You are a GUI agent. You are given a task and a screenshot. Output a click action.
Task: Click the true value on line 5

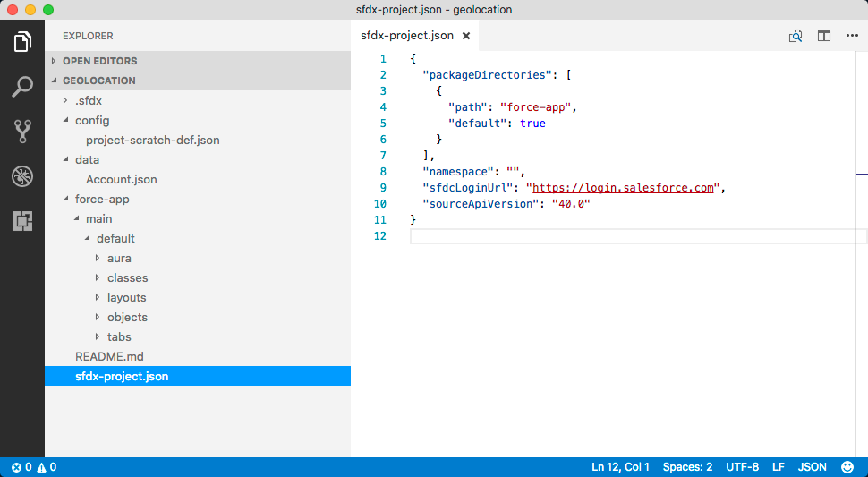click(x=532, y=123)
